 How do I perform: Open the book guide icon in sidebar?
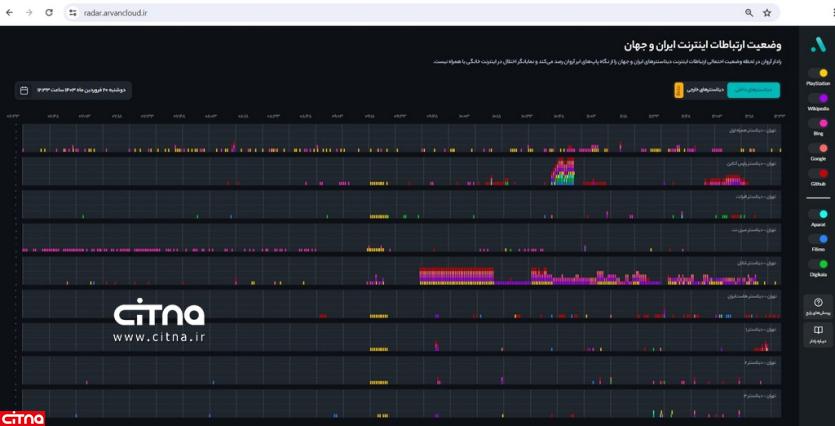point(818,330)
